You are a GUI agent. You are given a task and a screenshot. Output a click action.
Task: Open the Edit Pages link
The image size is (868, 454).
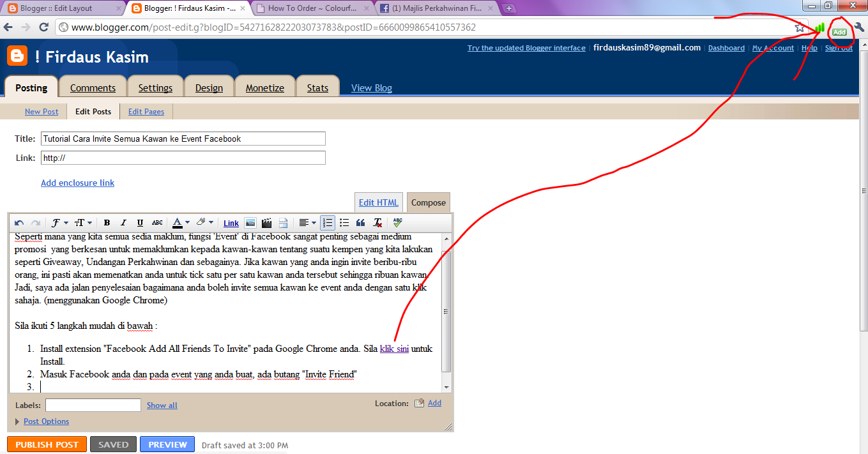146,112
